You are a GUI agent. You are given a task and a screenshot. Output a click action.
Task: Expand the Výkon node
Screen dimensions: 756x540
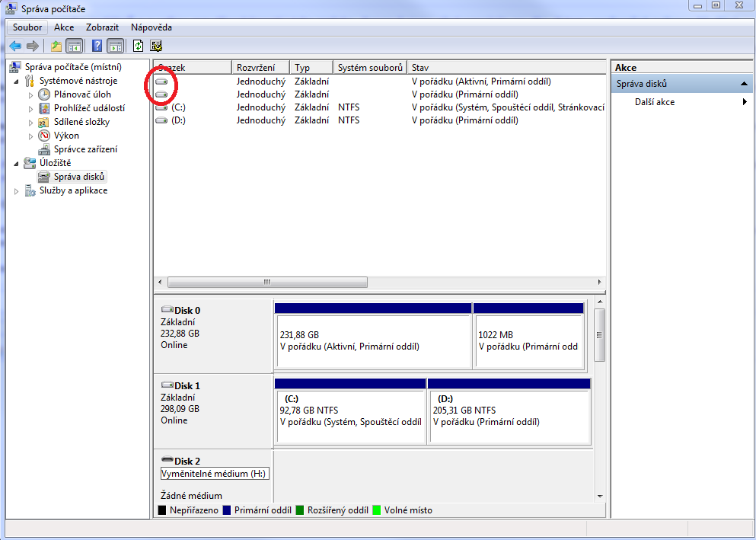click(x=30, y=136)
